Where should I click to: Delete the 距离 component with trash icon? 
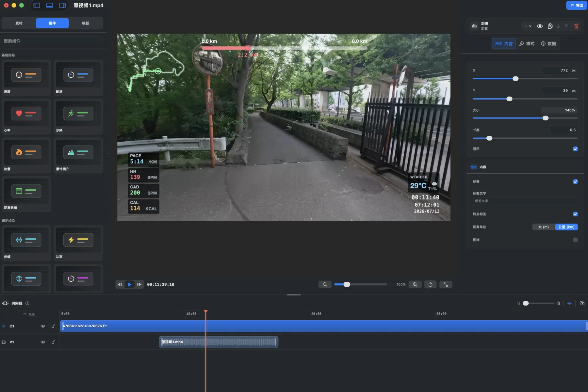[576, 26]
